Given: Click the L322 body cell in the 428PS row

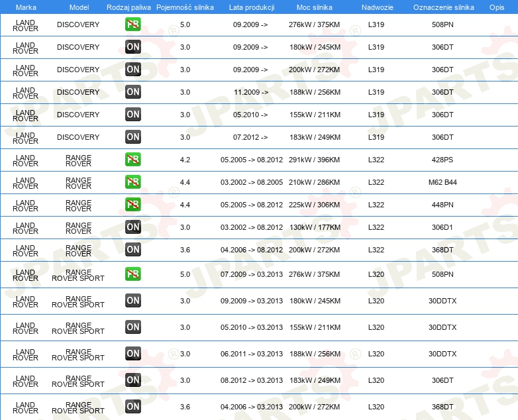Looking at the screenshot, I should tap(376, 160).
